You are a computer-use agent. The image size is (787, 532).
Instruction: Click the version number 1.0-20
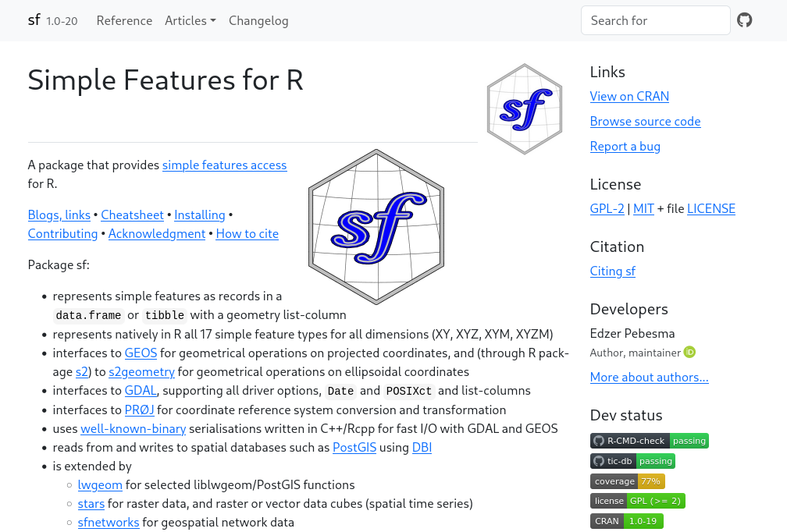point(62,21)
